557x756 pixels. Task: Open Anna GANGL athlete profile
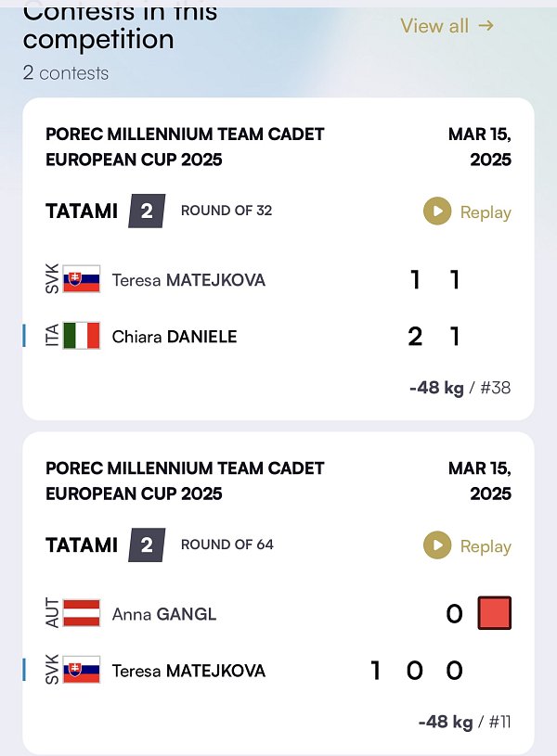pos(164,614)
